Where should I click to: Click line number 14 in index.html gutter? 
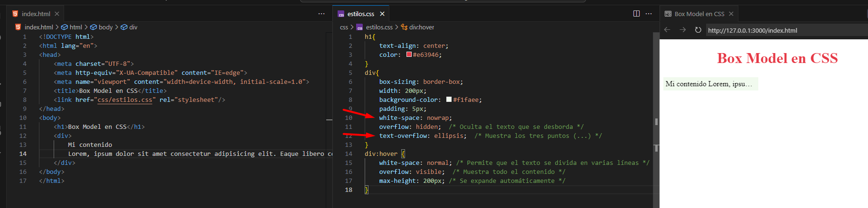pyautogui.click(x=23, y=154)
